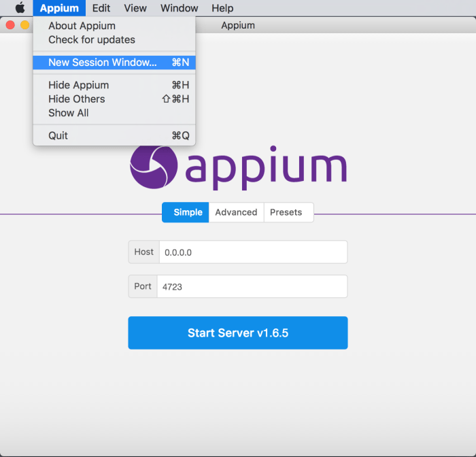Image resolution: width=476 pixels, height=457 pixels.
Task: Click the Appium logo image
Action: [x=238, y=167]
